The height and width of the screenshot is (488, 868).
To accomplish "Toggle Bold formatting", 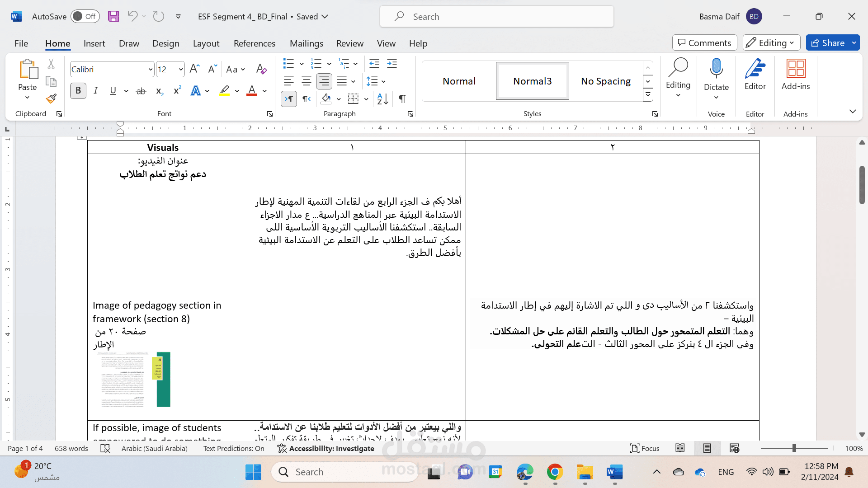I will (x=78, y=91).
